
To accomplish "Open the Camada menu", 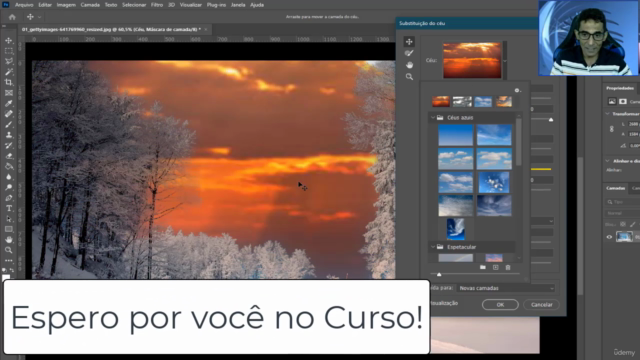I will pos(90,5).
